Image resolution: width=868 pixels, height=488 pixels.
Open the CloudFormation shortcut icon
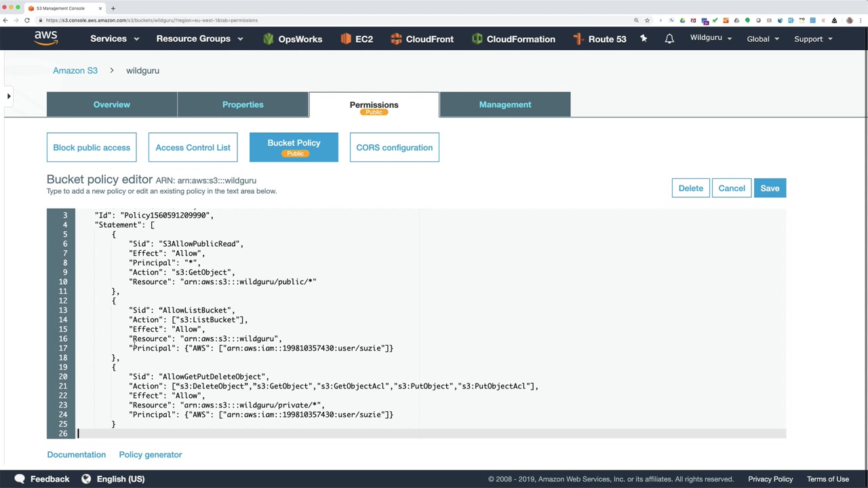click(477, 39)
